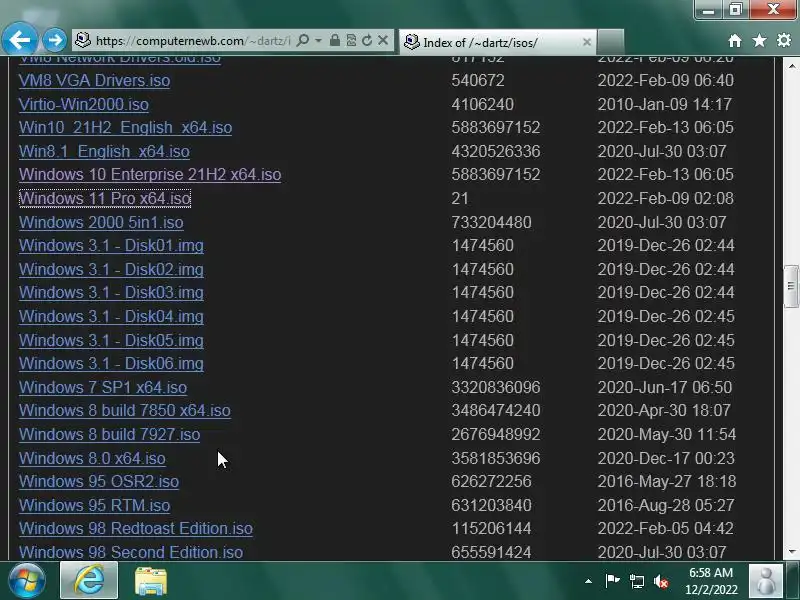Open a new blank tab
Image resolution: width=800 pixels, height=600 pixels.
tap(610, 42)
